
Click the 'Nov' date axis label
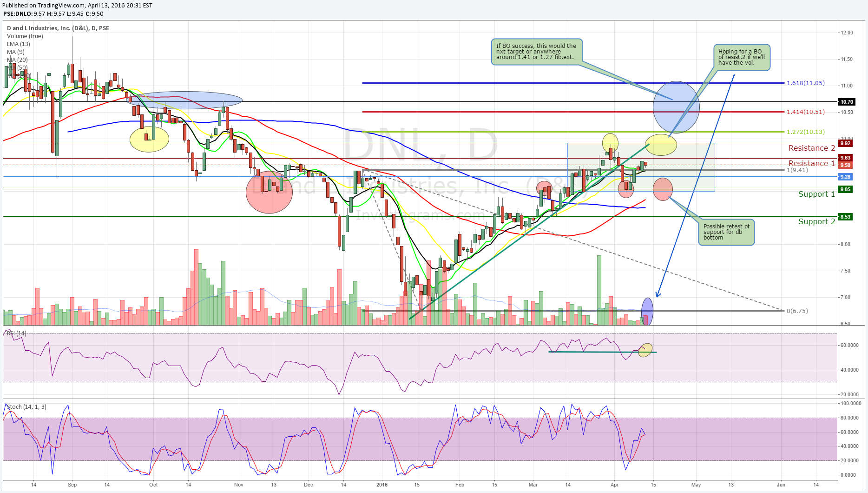239,485
